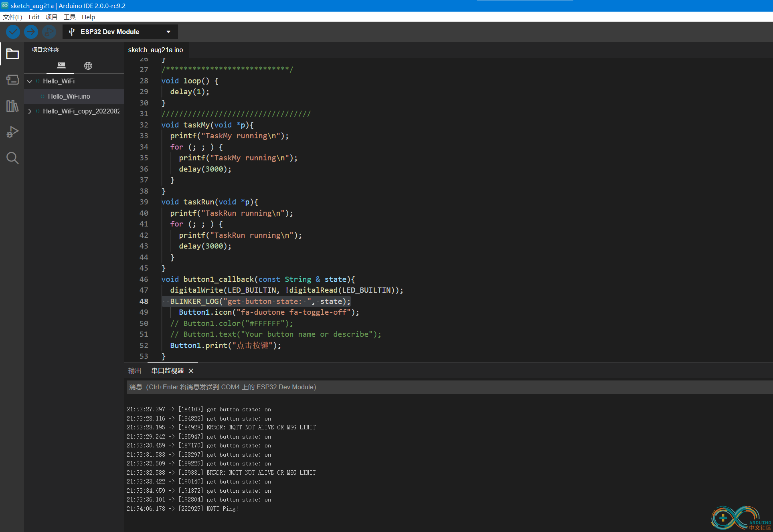Click the serial monitor message input field
Image resolution: width=773 pixels, height=532 pixels.
coord(449,387)
